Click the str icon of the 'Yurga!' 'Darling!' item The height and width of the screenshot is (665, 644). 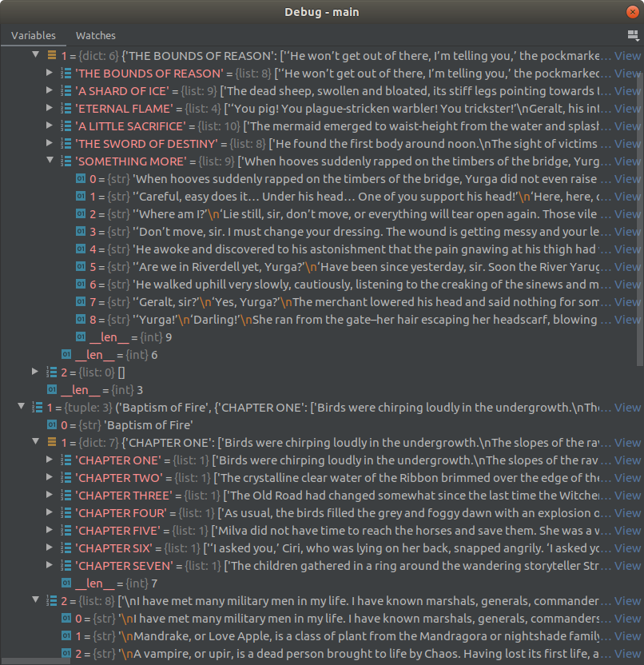81,319
